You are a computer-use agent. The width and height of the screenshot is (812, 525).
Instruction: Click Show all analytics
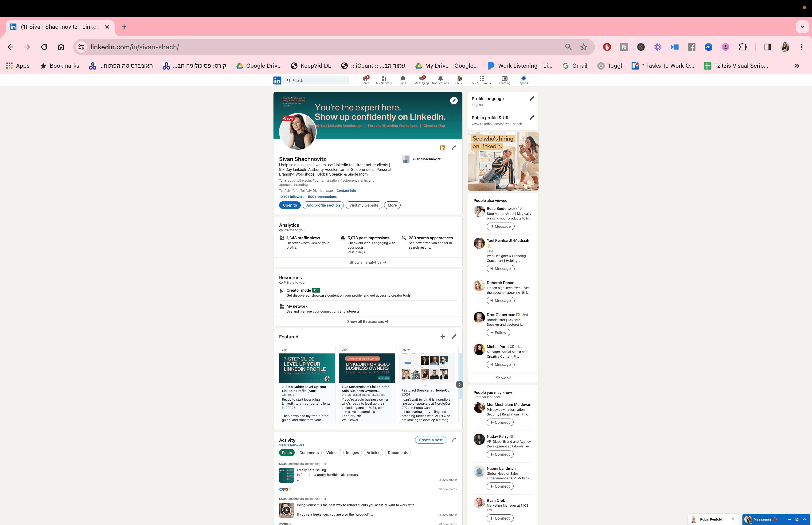(368, 262)
